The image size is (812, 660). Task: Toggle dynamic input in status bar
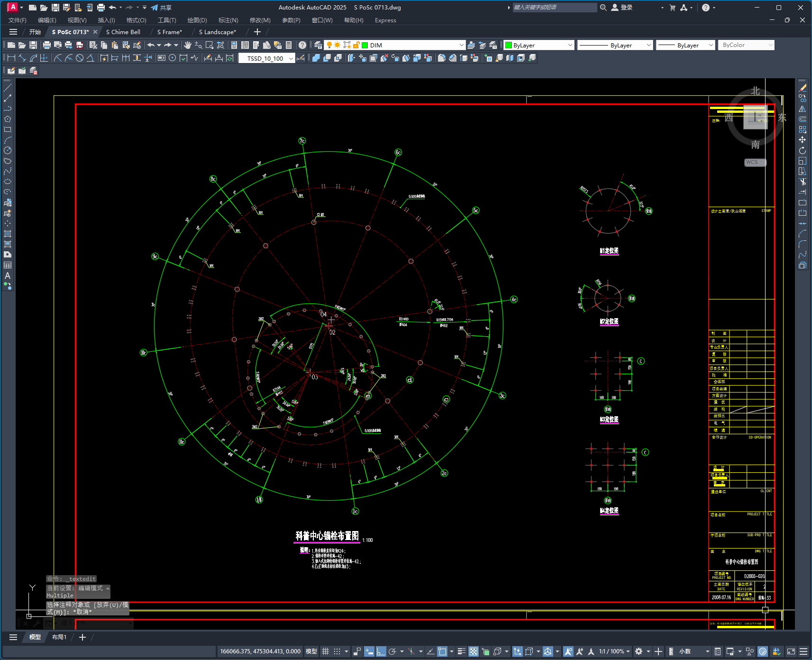pyautogui.click(x=369, y=651)
